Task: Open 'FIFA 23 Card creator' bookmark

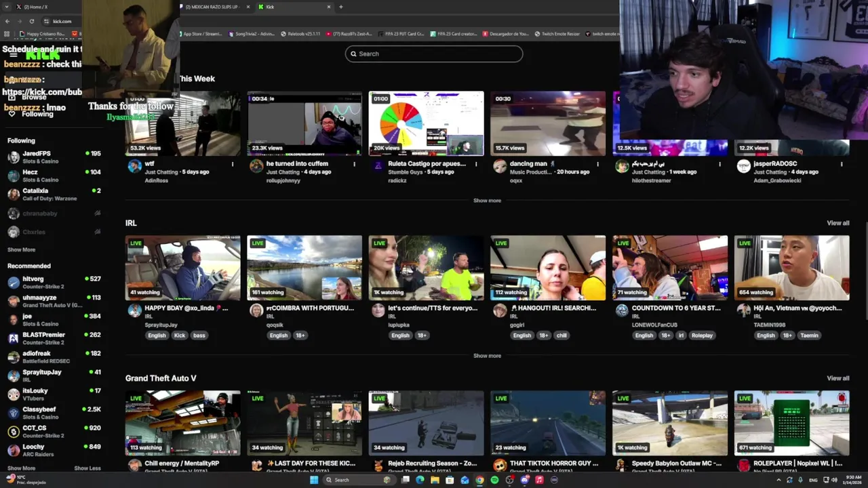Action: 455,33
